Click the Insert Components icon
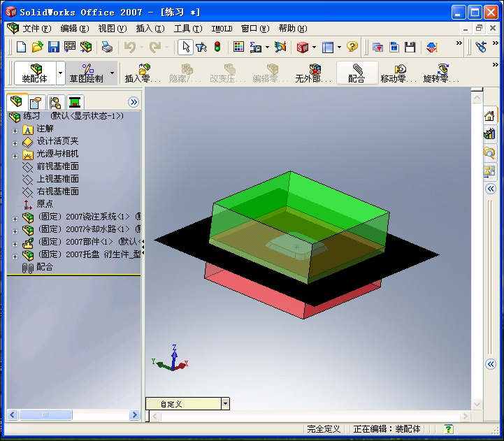The width and height of the screenshot is (504, 441). [x=143, y=73]
